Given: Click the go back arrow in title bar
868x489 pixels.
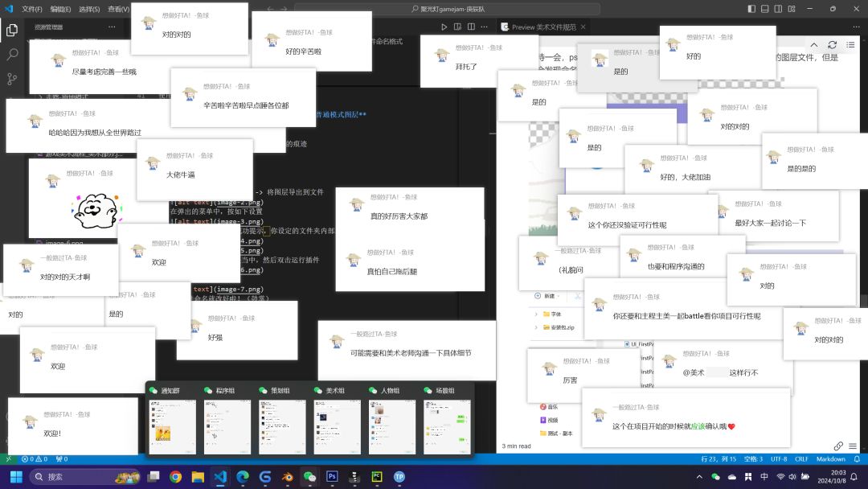Looking at the screenshot, I should click(x=270, y=9).
